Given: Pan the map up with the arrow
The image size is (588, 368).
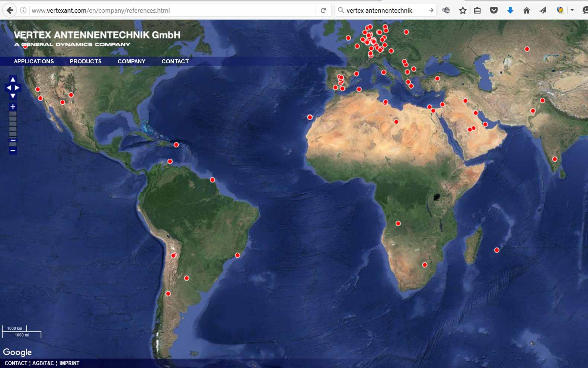Looking at the screenshot, I should point(13,79).
